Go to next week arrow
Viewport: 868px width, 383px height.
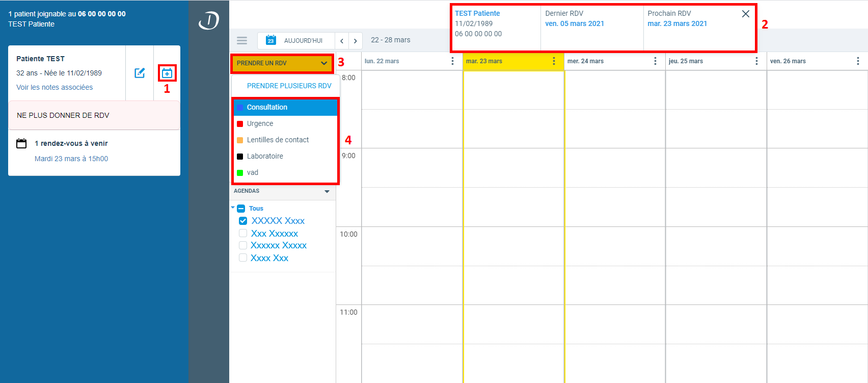(356, 41)
